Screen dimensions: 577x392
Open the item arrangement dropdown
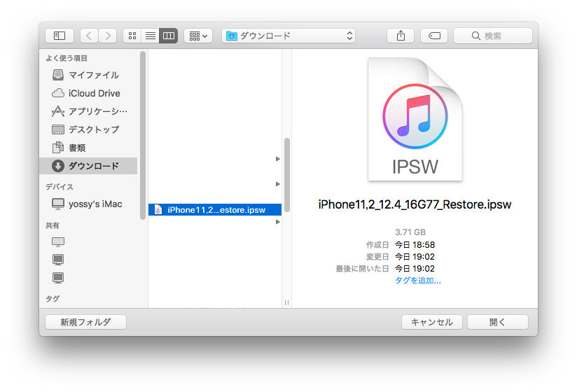198,36
